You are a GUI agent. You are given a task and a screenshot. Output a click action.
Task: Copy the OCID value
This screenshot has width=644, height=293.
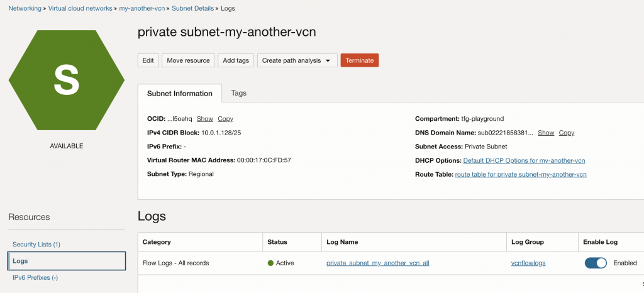point(226,119)
